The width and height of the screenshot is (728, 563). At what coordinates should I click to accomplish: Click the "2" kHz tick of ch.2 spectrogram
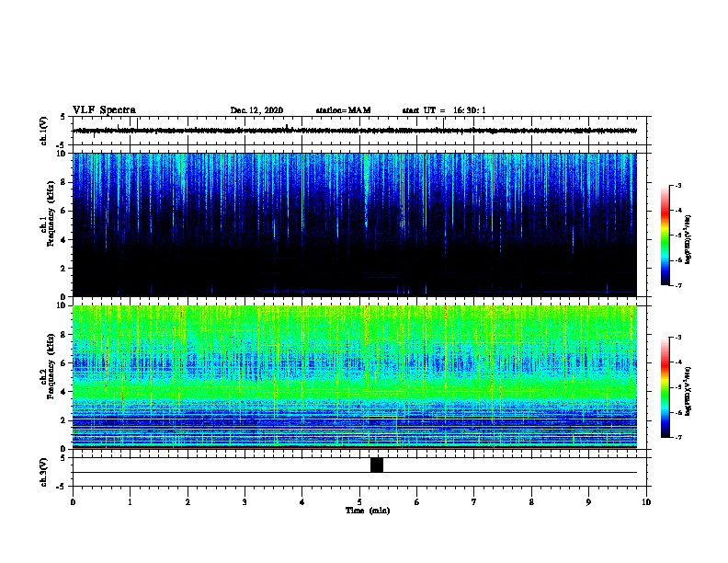click(x=63, y=420)
